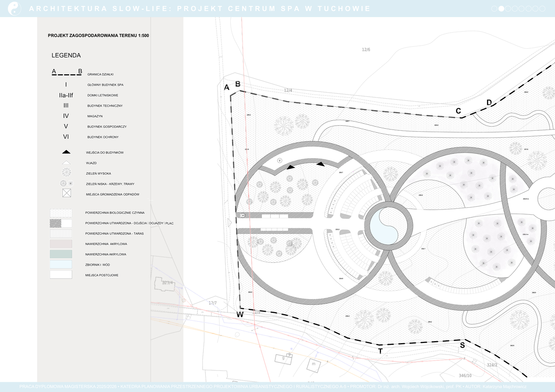Screen dimensions: 555x392
Task: Click the LEGENDA heading
Action: (x=66, y=56)
